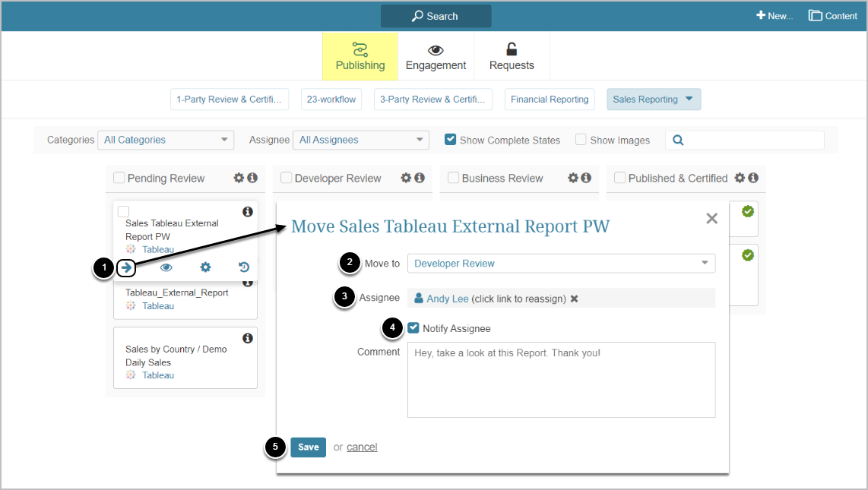Screen dimensions: 868x490
Task: Switch to the Requests tab
Action: [x=512, y=57]
